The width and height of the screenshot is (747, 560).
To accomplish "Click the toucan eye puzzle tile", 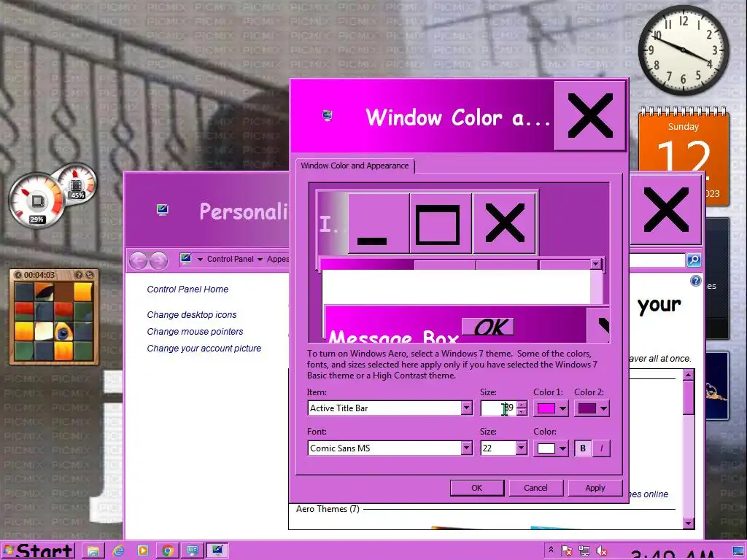I will [x=63, y=332].
